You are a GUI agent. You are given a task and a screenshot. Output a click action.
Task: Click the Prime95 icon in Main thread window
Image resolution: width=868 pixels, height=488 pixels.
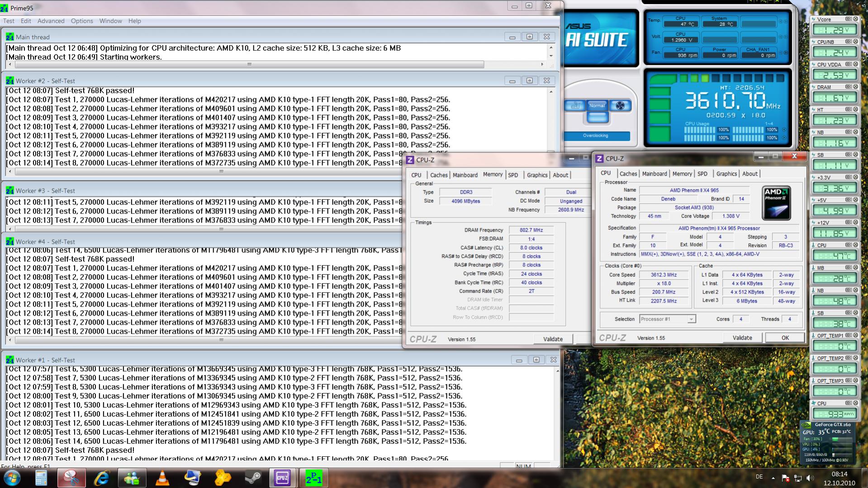pos(10,37)
